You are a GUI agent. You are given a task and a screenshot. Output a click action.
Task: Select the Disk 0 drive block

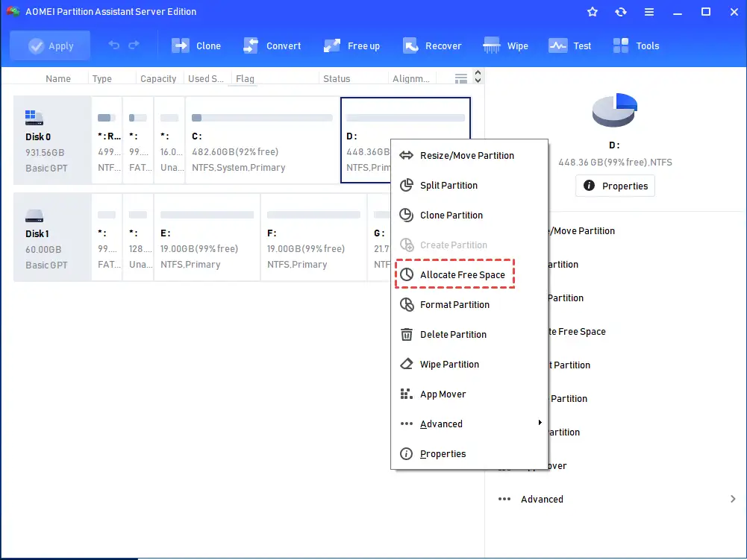[x=52, y=140]
